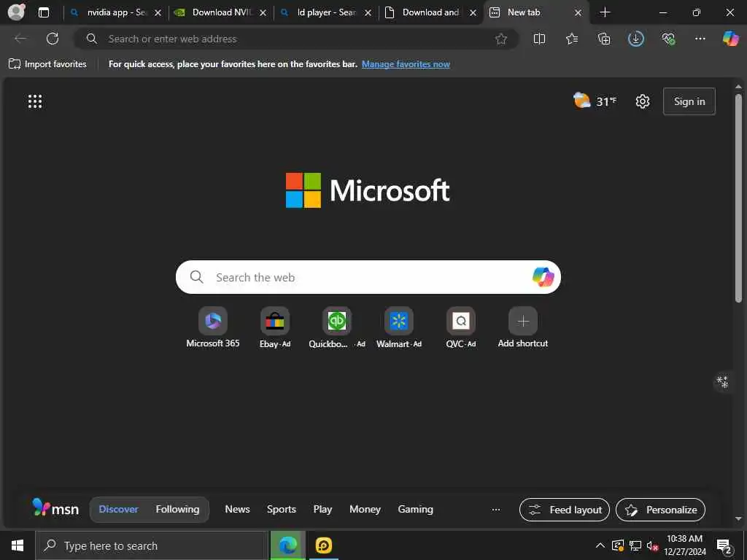Select the Following feed toggle
Image resolution: width=747 pixels, height=560 pixels.
[x=178, y=509]
